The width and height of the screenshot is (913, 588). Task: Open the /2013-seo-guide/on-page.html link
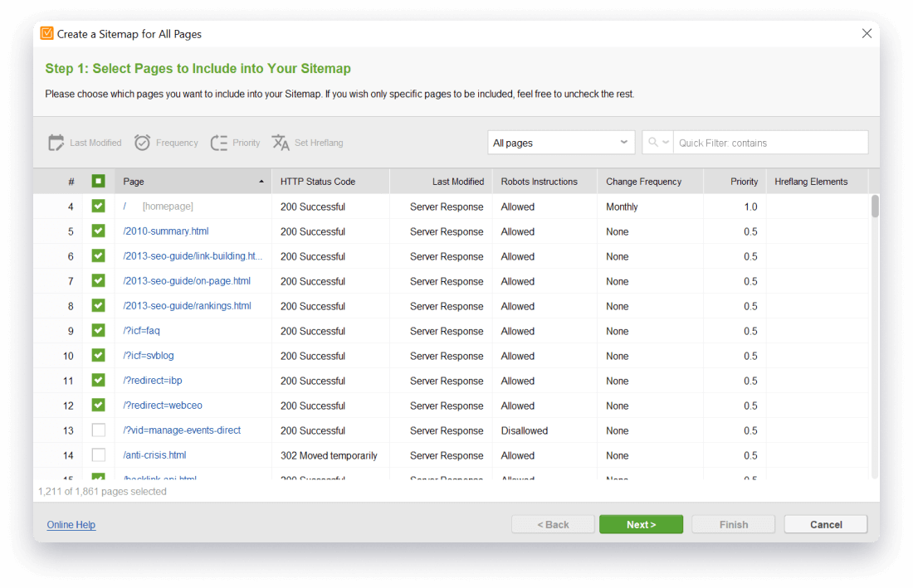coord(187,281)
